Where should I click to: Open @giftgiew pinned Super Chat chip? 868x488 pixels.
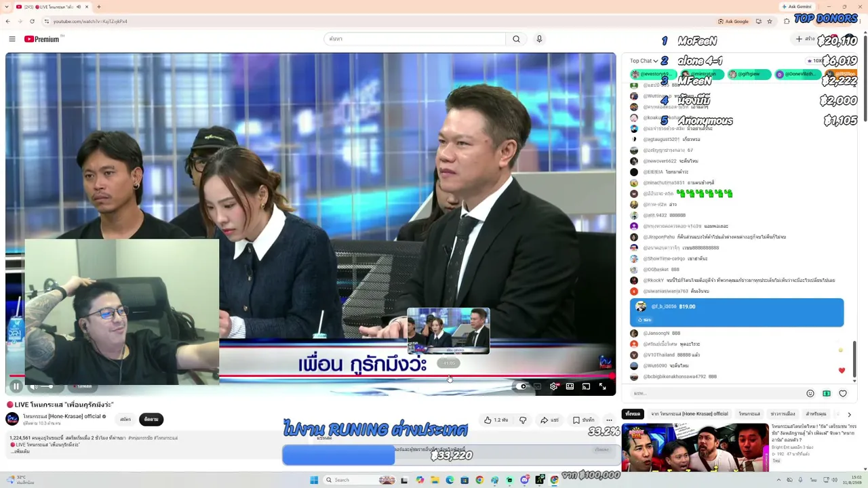(749, 74)
